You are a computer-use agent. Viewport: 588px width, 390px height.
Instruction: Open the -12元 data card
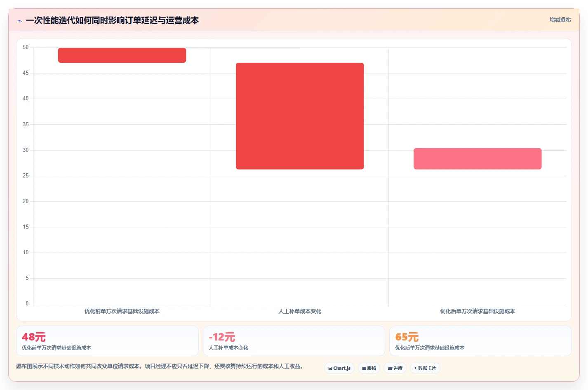[294, 341]
